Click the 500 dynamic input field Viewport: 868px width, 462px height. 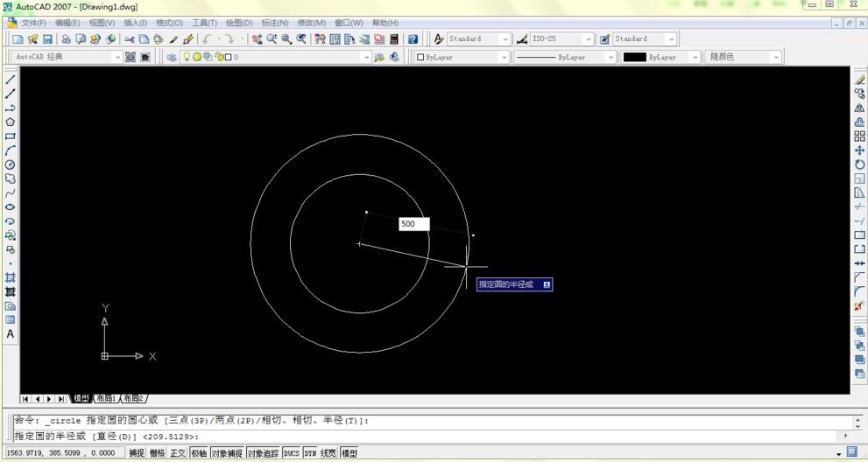click(x=413, y=224)
